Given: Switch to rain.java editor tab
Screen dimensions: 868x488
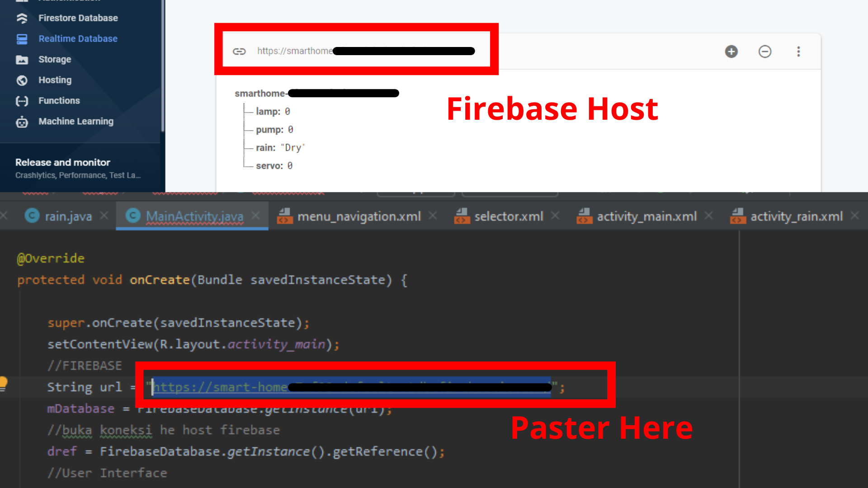Looking at the screenshot, I should pyautogui.click(x=68, y=216).
